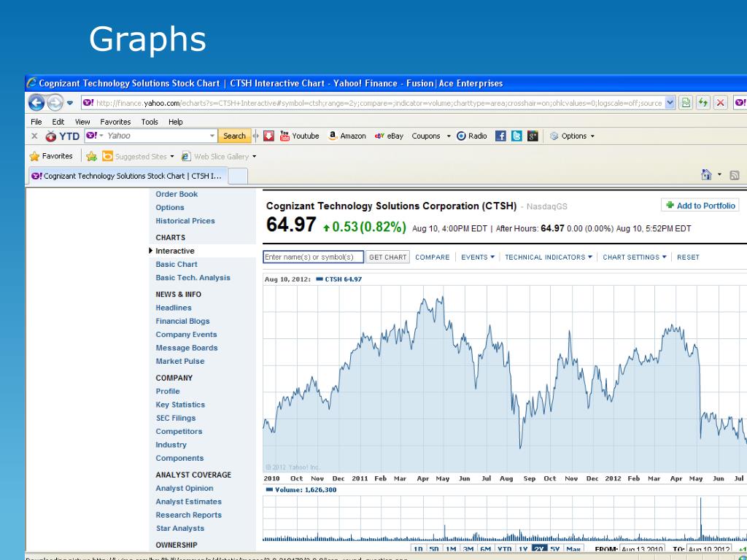Click the red download arrow toolbar icon
747x560 pixels.
click(268, 136)
